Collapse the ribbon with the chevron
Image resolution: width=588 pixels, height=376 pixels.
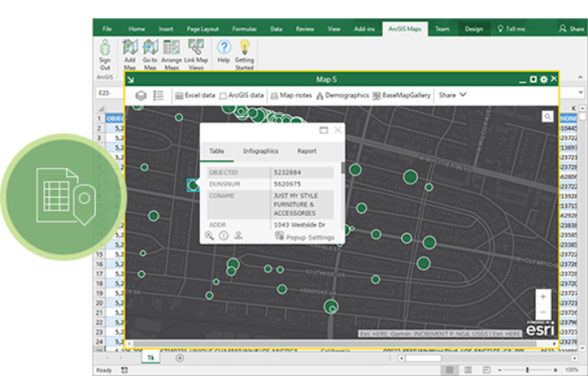[580, 78]
